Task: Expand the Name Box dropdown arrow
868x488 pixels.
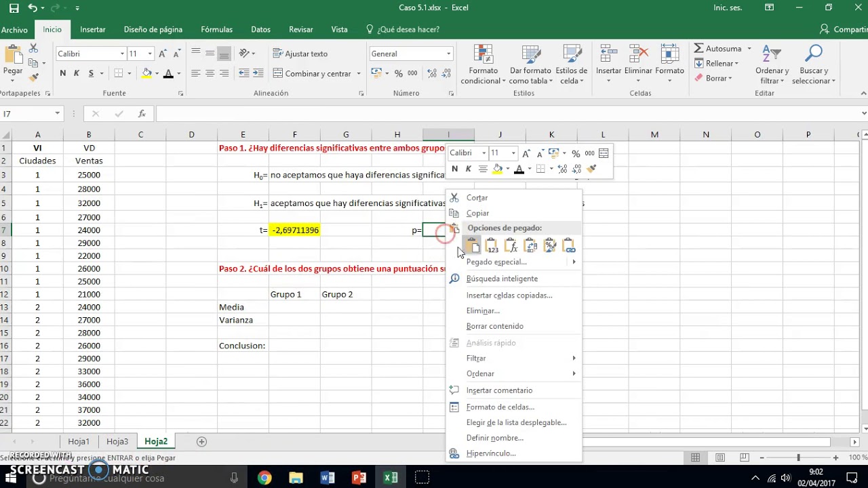Action: [x=58, y=114]
